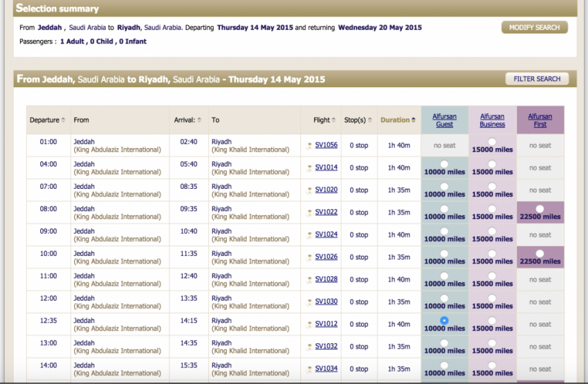
Task: Toggle sort arrows on the Flight column
Action: pyautogui.click(x=334, y=120)
